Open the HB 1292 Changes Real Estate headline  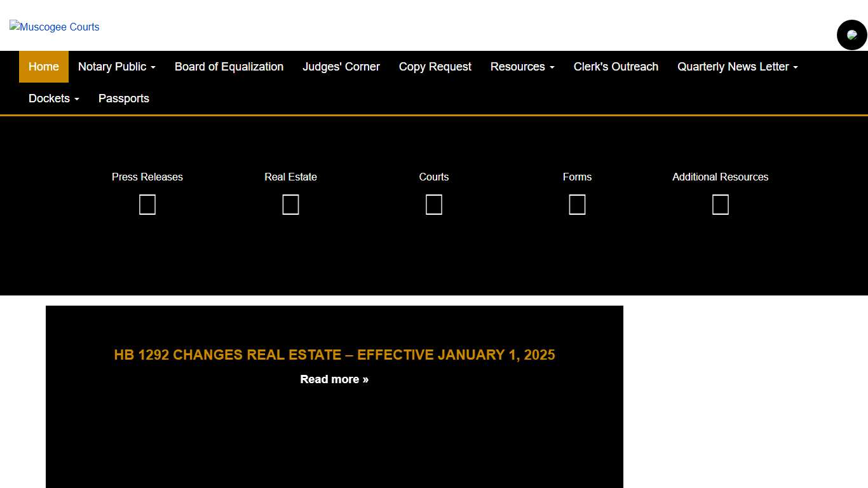[334, 355]
